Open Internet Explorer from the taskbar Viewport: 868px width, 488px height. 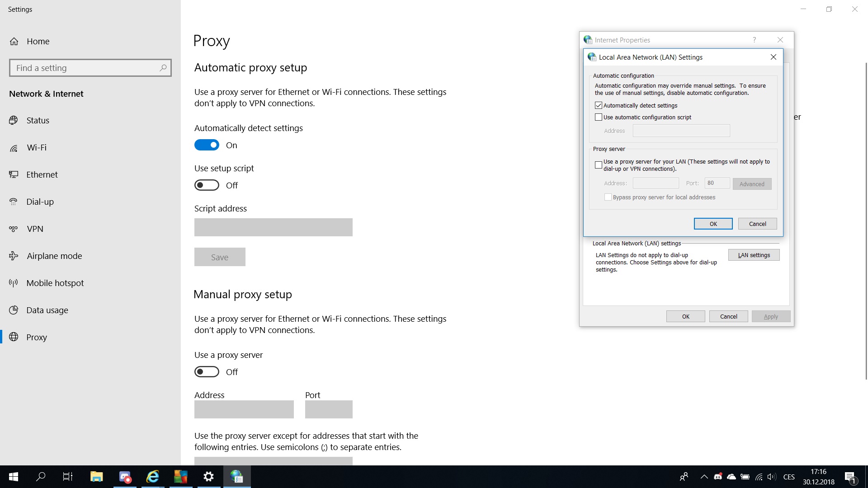(152, 477)
